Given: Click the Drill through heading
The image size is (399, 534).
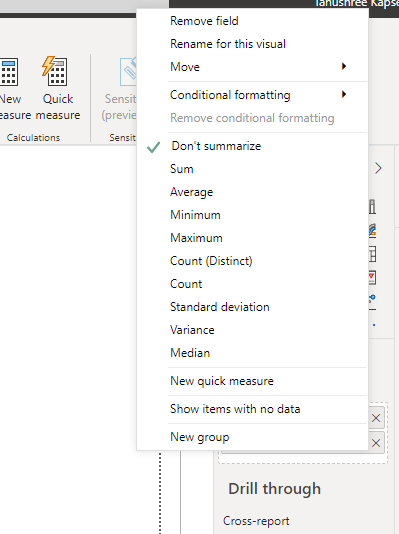Looking at the screenshot, I should coord(274,489).
